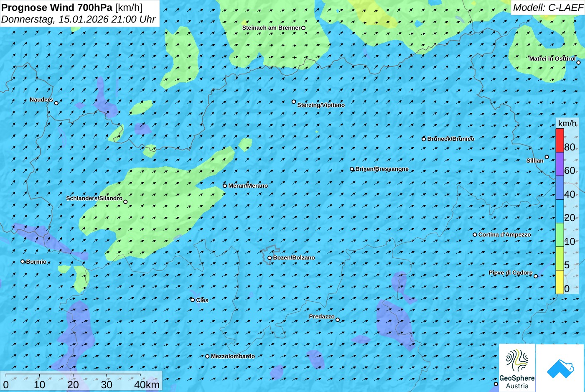Select the Cortina d'Ampezzo station marker

[475, 234]
